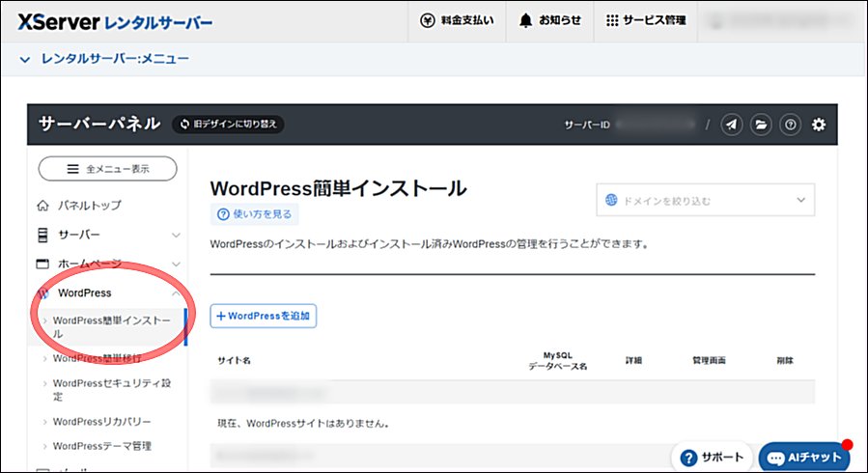
Task: Open the 料金支払い payment menu
Action: point(457,20)
